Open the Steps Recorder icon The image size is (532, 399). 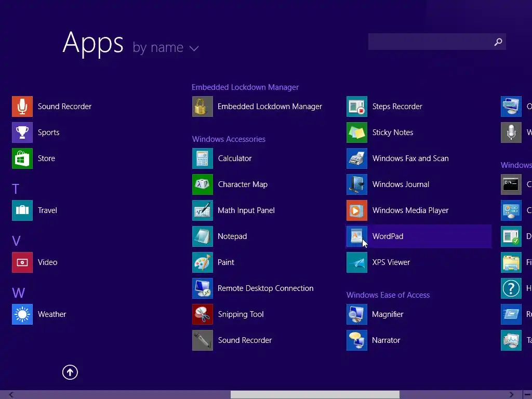click(357, 107)
